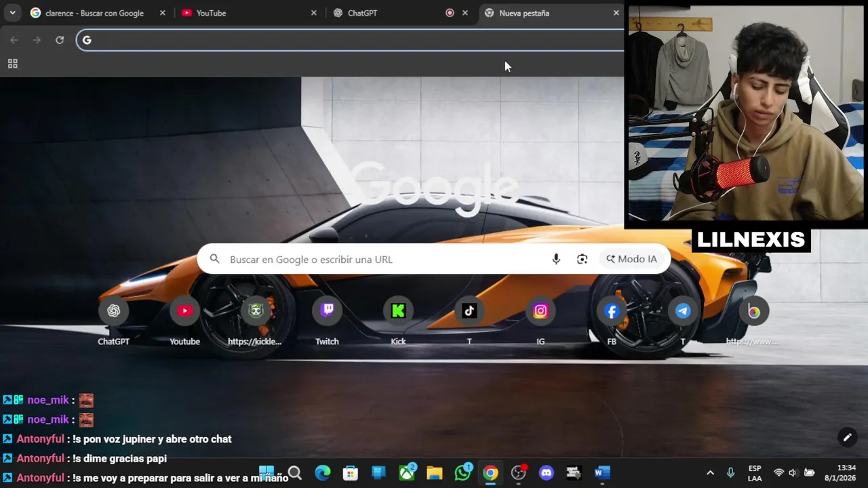Open Microsoft Word from the taskbar

602,473
